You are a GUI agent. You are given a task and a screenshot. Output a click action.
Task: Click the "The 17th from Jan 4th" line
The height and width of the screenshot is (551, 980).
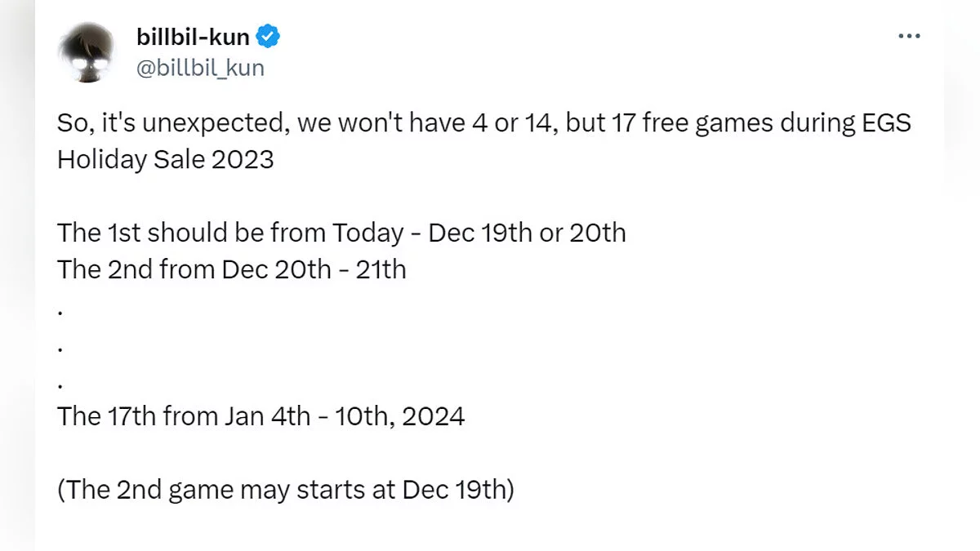(x=261, y=416)
